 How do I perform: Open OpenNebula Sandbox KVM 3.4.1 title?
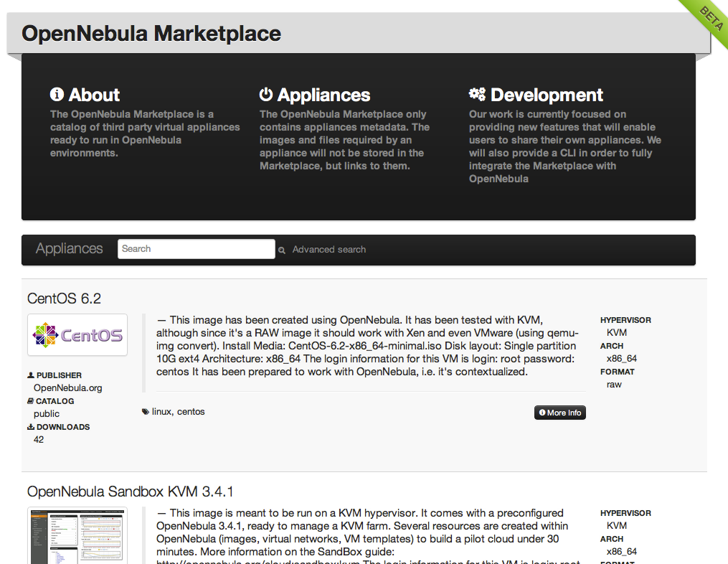[x=130, y=492]
